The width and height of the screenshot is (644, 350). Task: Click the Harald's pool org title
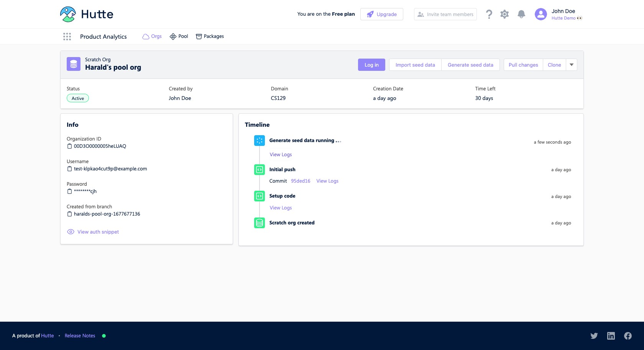click(x=113, y=67)
